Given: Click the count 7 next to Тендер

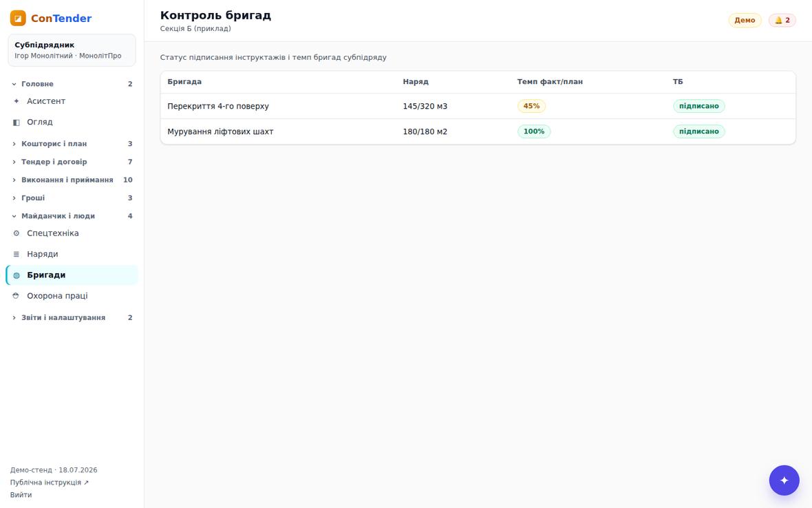Looking at the screenshot, I should pos(130,162).
